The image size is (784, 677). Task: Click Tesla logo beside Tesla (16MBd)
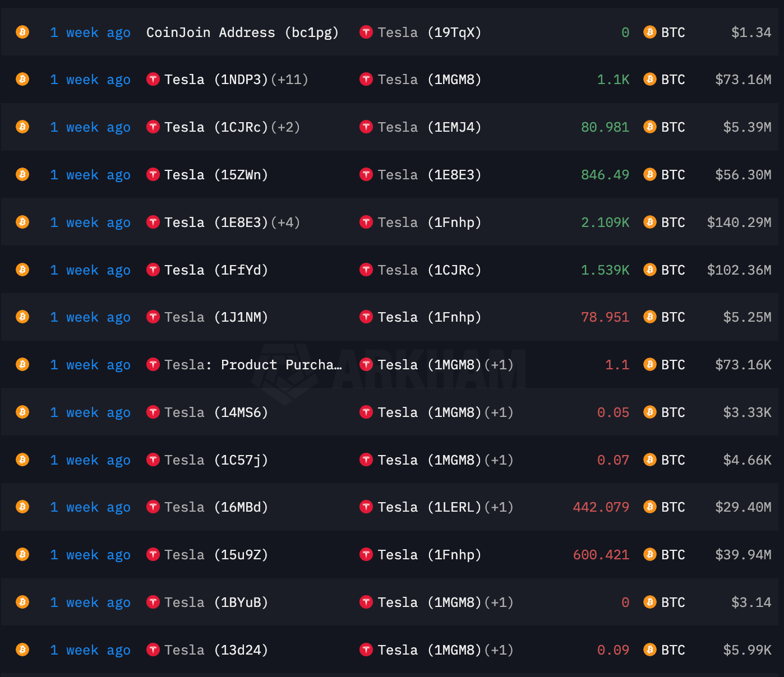[x=153, y=507]
